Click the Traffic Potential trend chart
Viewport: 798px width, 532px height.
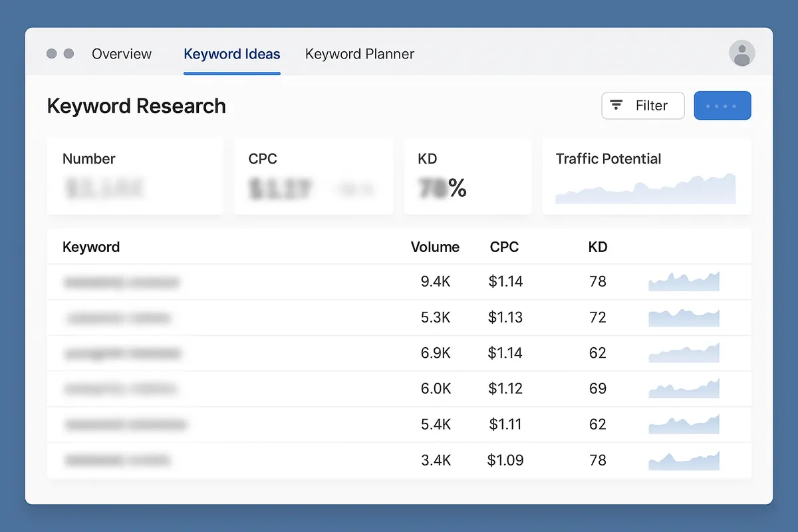pos(646,188)
